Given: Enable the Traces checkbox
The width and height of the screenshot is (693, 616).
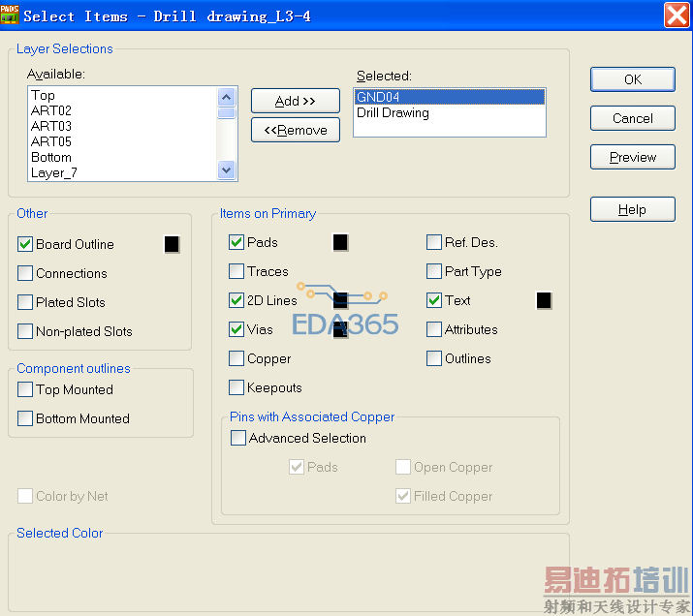Looking at the screenshot, I should 236,271.
